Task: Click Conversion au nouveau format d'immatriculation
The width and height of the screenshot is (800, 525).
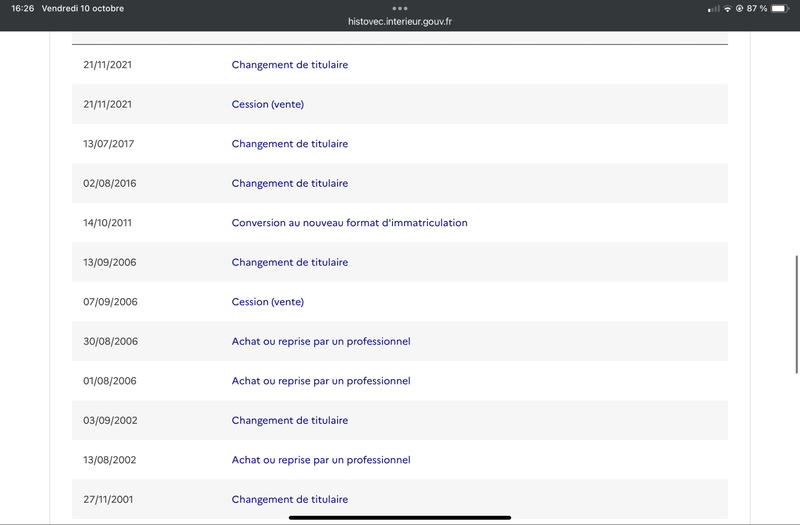Action: [349, 223]
